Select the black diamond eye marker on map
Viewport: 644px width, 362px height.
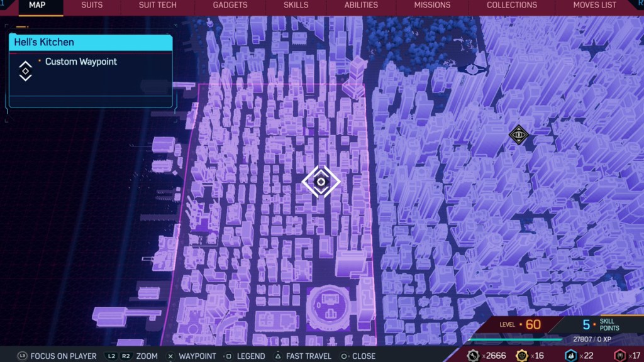click(x=518, y=134)
